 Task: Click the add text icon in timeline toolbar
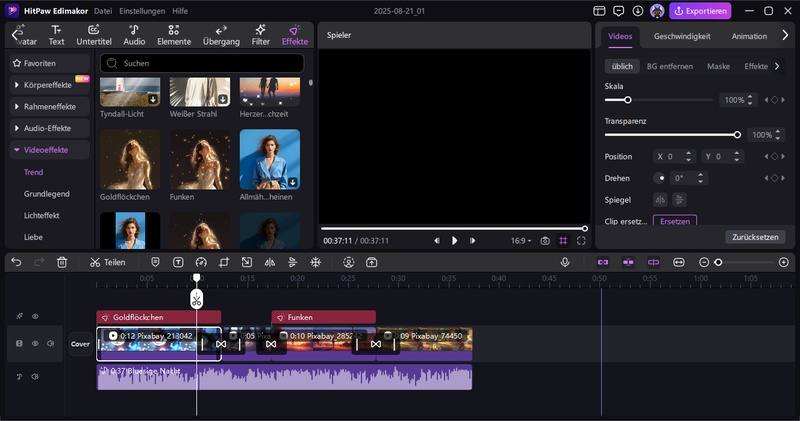coord(178,262)
